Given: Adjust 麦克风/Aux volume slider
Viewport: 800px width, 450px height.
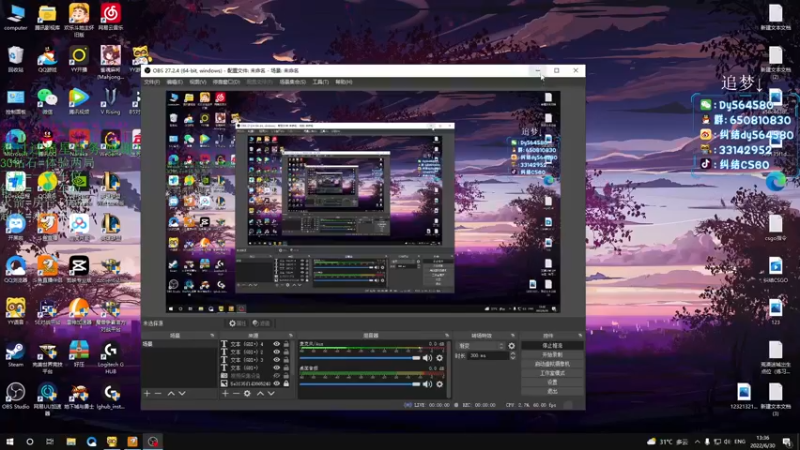Looking at the screenshot, I should (359, 358).
